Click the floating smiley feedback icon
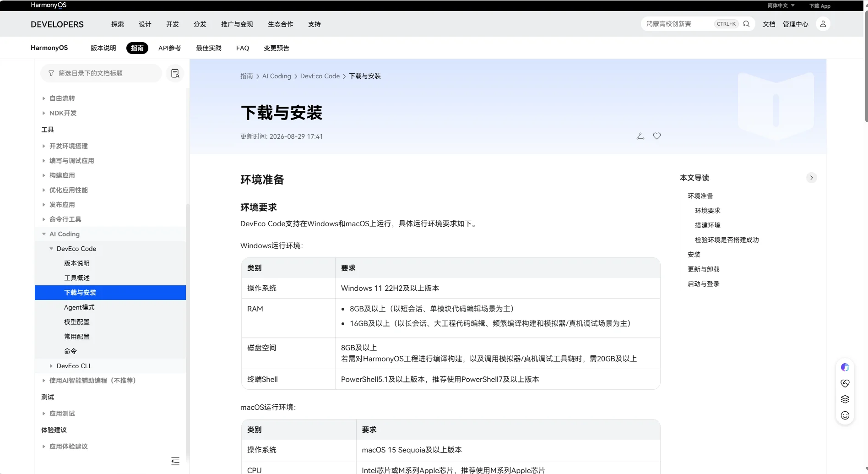The width and height of the screenshot is (868, 474). 845,415
